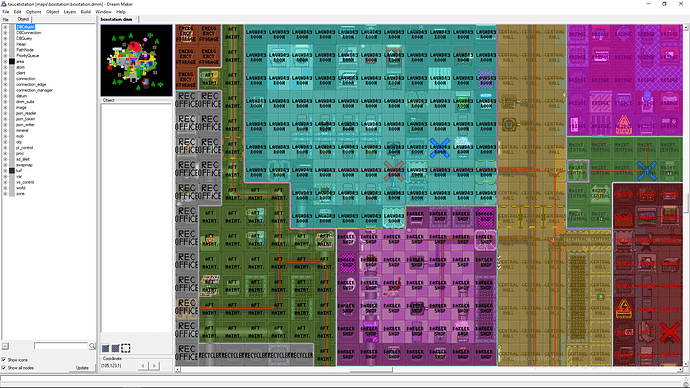Open the Layers menu
The image size is (690, 388).
pyautogui.click(x=70, y=12)
